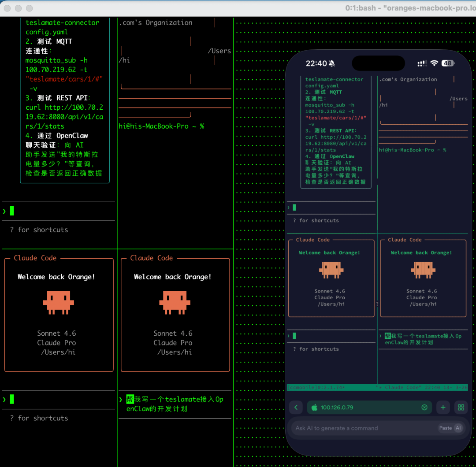Click '? for shortcuts' in Mac bottom-left pane

[39, 418]
